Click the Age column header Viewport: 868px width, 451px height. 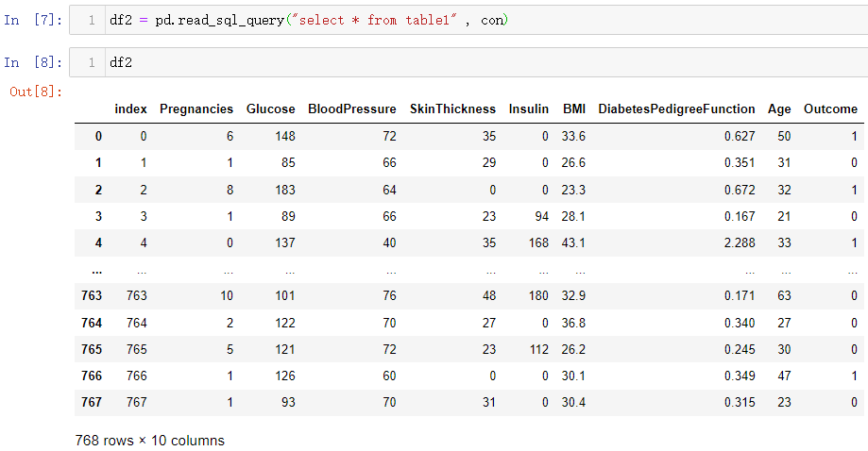[x=779, y=109]
